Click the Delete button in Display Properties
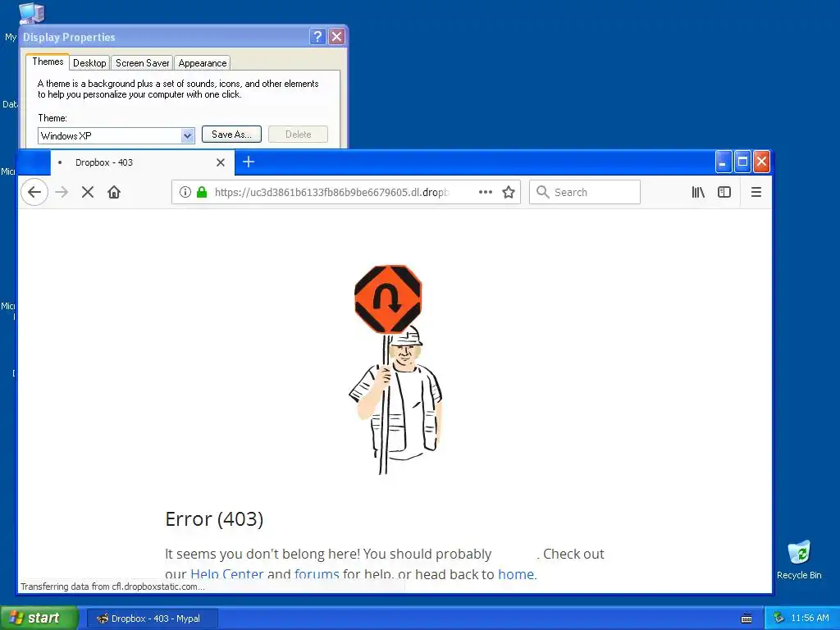The width and height of the screenshot is (840, 630). click(299, 135)
